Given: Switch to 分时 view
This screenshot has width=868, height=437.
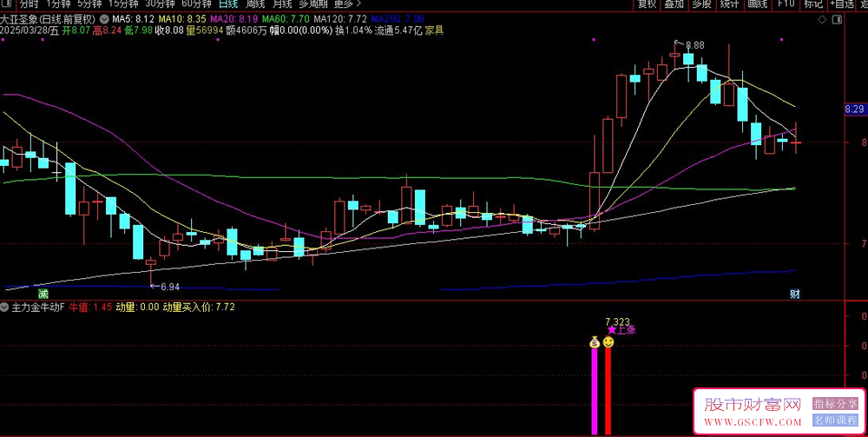Looking at the screenshot, I should coord(30,3).
